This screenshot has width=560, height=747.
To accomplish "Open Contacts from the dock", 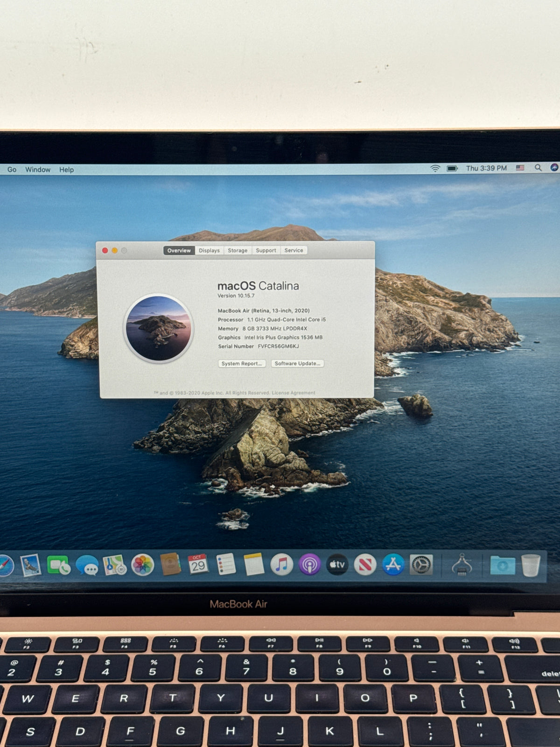I will 170,564.
